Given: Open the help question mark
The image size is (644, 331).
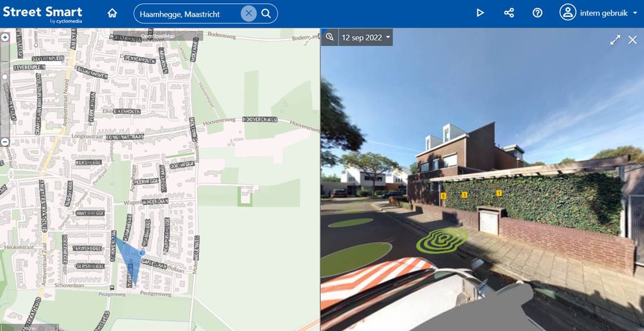Looking at the screenshot, I should click(x=538, y=13).
